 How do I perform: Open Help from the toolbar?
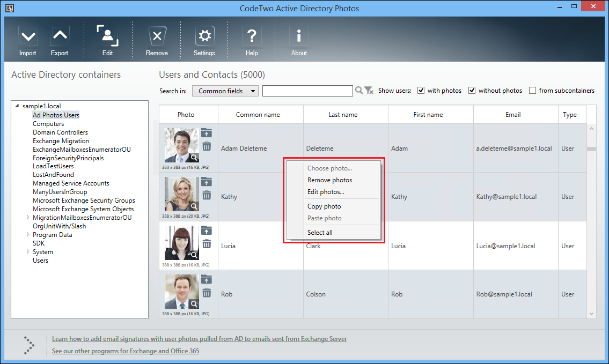coord(252,41)
